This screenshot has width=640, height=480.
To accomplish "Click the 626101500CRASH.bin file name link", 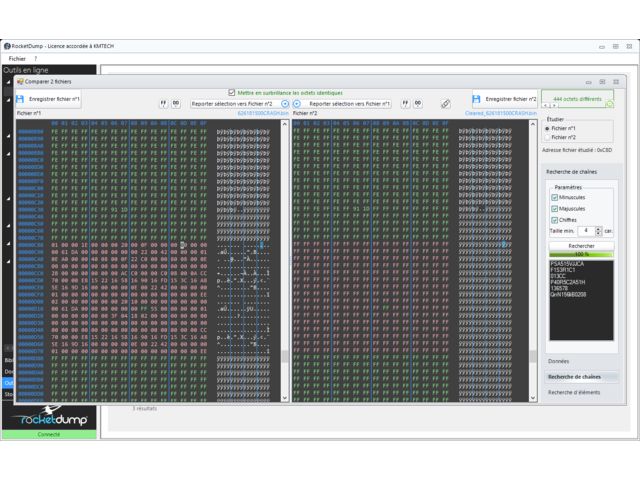I will (263, 113).
